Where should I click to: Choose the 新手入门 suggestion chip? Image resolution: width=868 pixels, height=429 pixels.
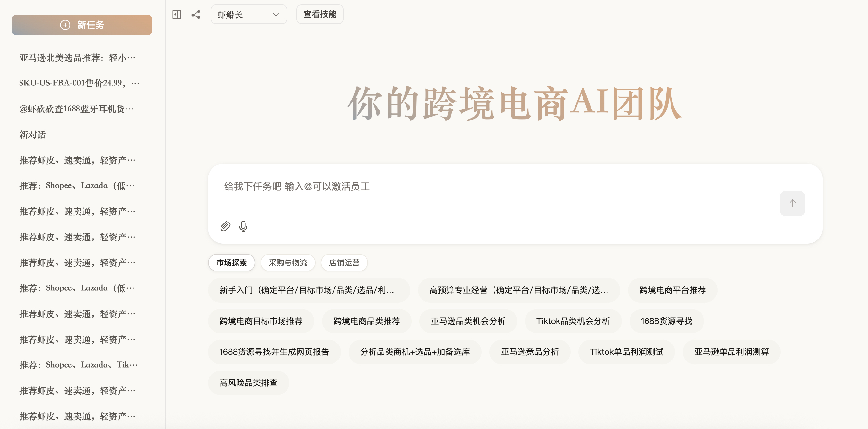(x=309, y=290)
